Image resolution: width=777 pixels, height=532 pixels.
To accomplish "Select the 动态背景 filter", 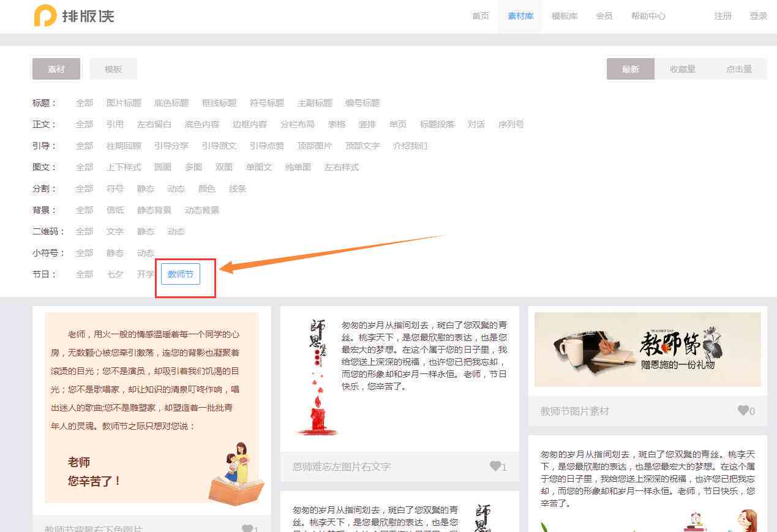I will pyautogui.click(x=202, y=210).
